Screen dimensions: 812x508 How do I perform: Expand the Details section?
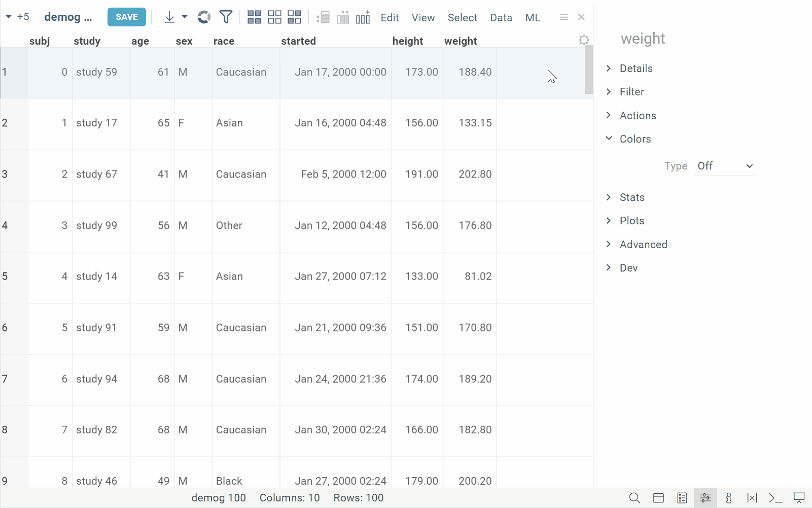(636, 69)
